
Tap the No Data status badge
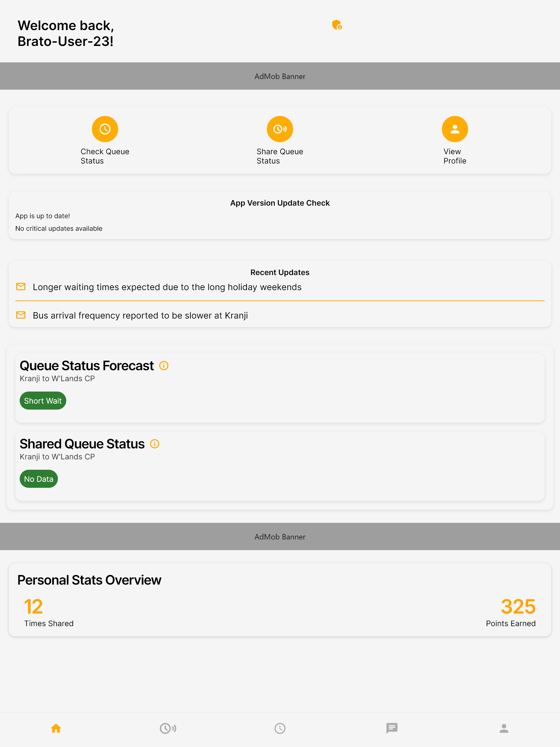click(x=39, y=479)
